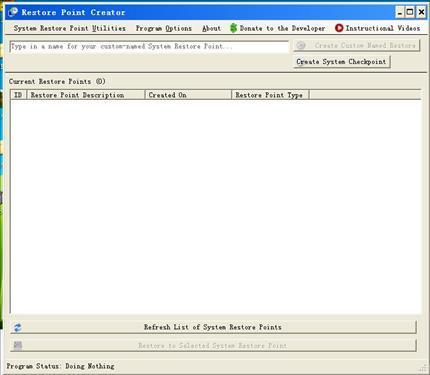Sort by Restore Point Type column
Image resolution: width=430 pixels, height=375 pixels.
pos(270,95)
